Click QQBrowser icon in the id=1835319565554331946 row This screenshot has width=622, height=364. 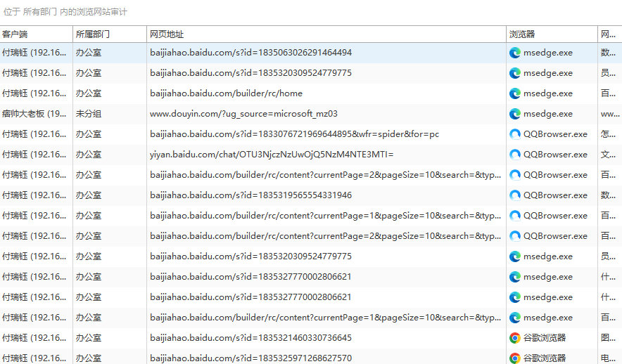515,195
